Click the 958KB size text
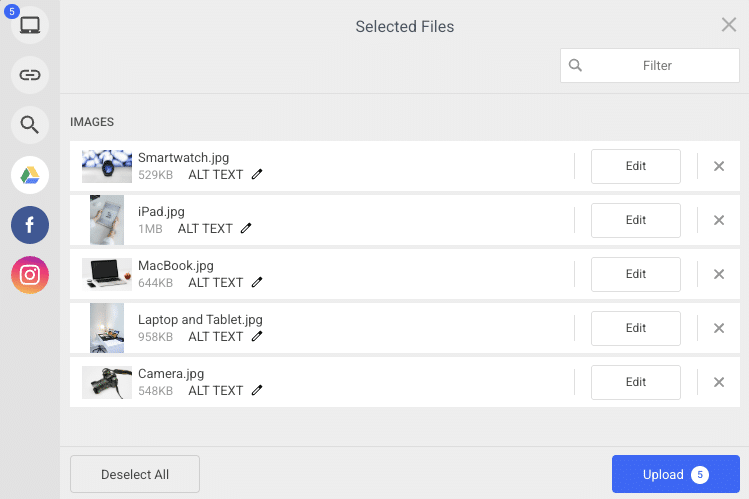 coord(155,337)
